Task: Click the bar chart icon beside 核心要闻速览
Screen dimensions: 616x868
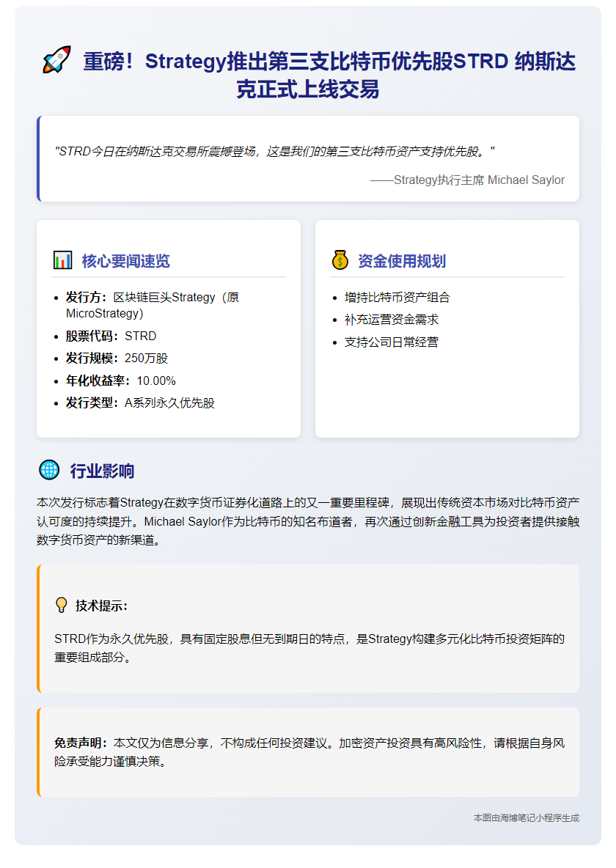Action: 62,260
